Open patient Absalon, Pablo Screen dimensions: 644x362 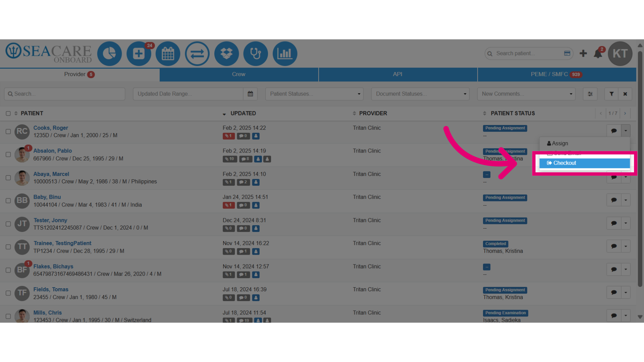pos(53,151)
